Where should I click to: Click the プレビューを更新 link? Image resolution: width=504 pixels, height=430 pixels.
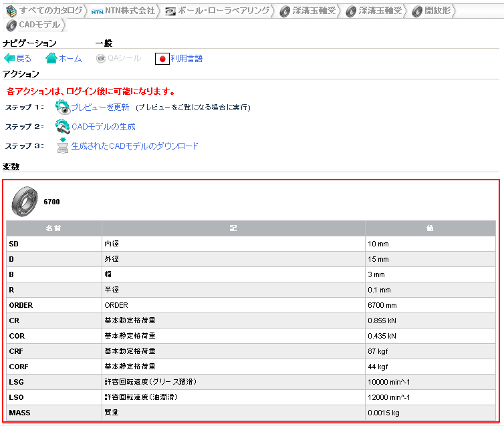tap(100, 107)
